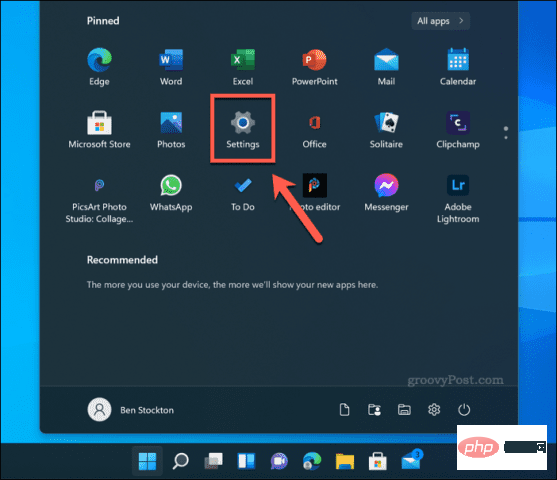This screenshot has width=557, height=480.
Task: Open PowerPoint pinned app
Action: tap(314, 67)
